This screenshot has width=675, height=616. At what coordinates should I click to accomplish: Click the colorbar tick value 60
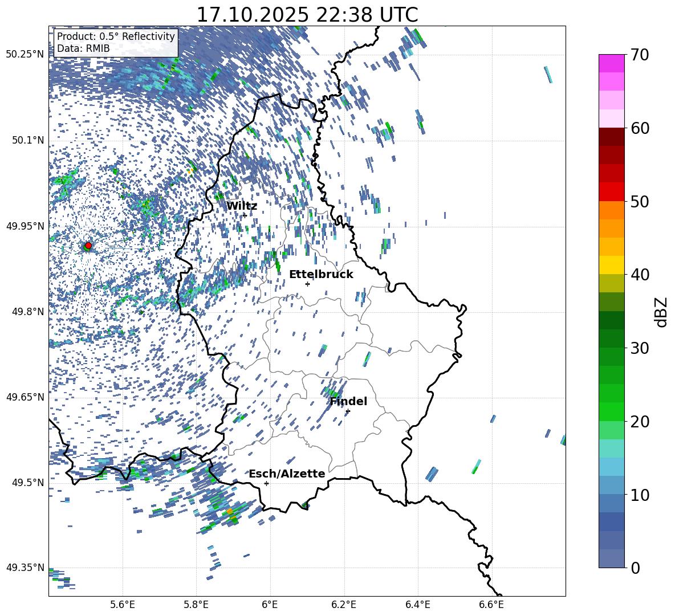point(640,128)
